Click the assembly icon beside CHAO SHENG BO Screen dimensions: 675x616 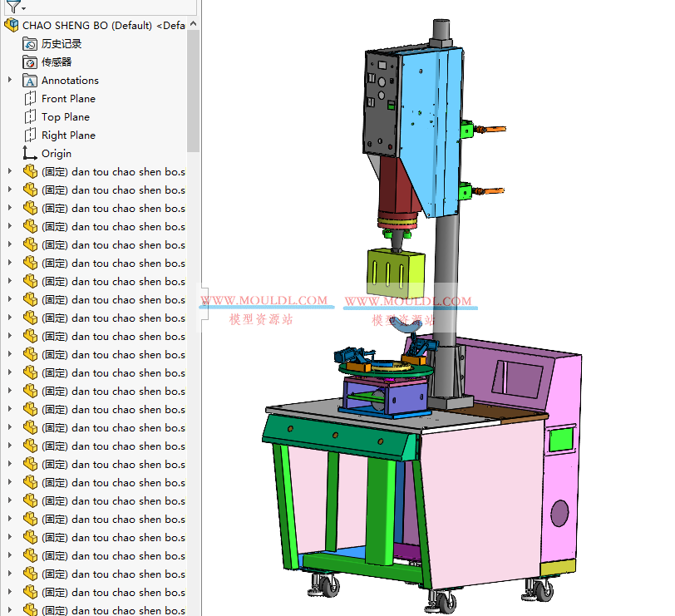point(12,25)
